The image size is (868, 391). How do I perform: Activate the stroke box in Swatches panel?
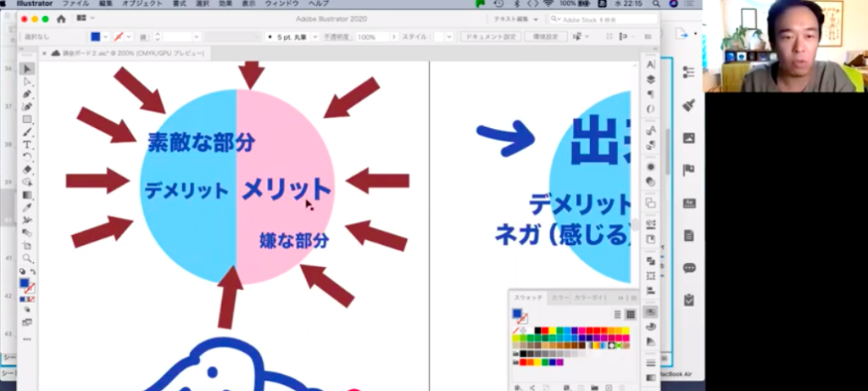(x=520, y=320)
